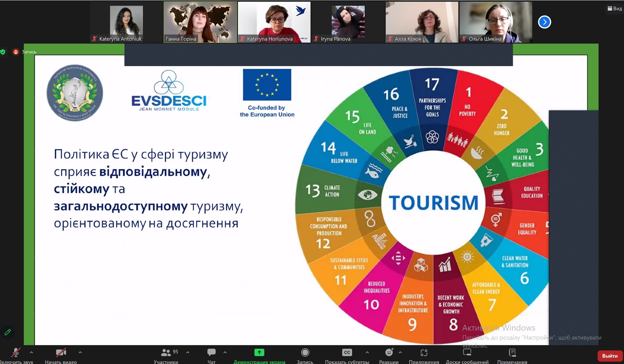
Task: Click the red Leave meeting button
Action: click(610, 356)
